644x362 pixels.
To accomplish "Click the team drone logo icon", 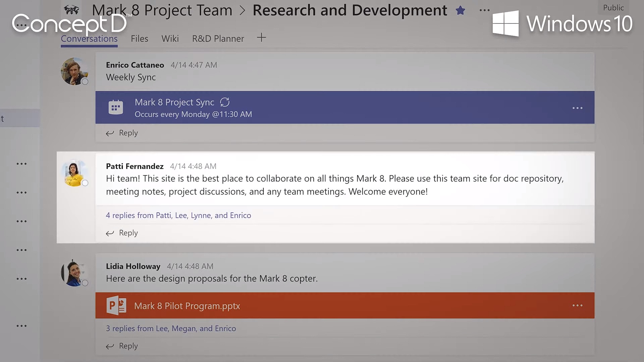I will (71, 10).
